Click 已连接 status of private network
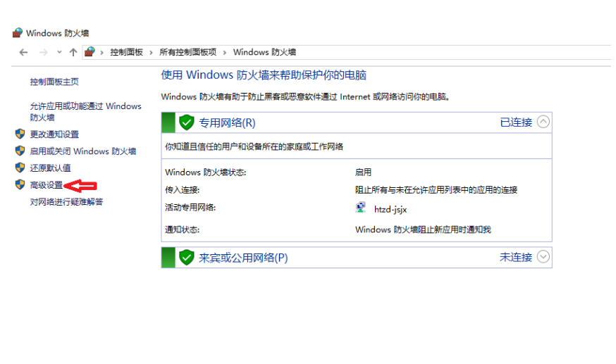 click(x=516, y=122)
